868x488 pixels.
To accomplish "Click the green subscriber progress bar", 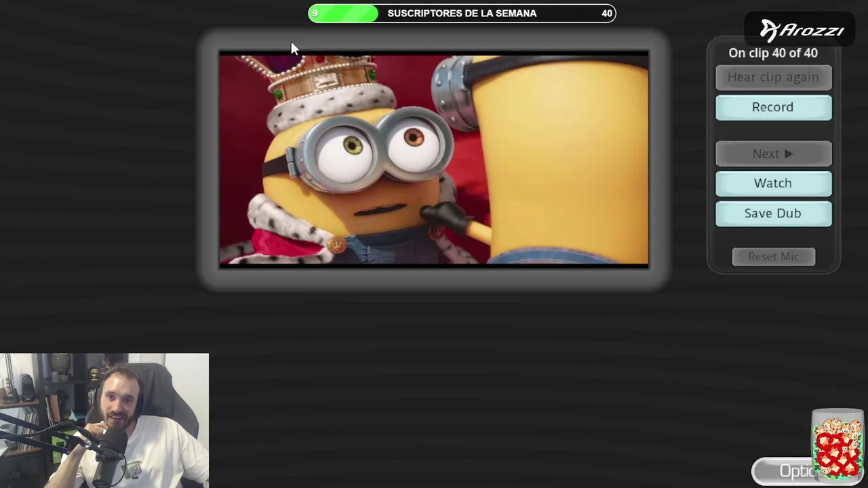I will [x=344, y=13].
